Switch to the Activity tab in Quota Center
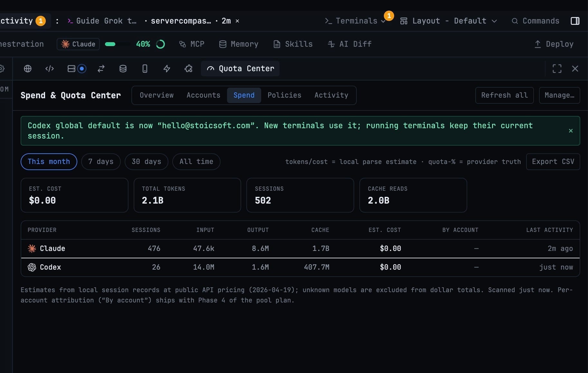588x373 pixels. (331, 95)
